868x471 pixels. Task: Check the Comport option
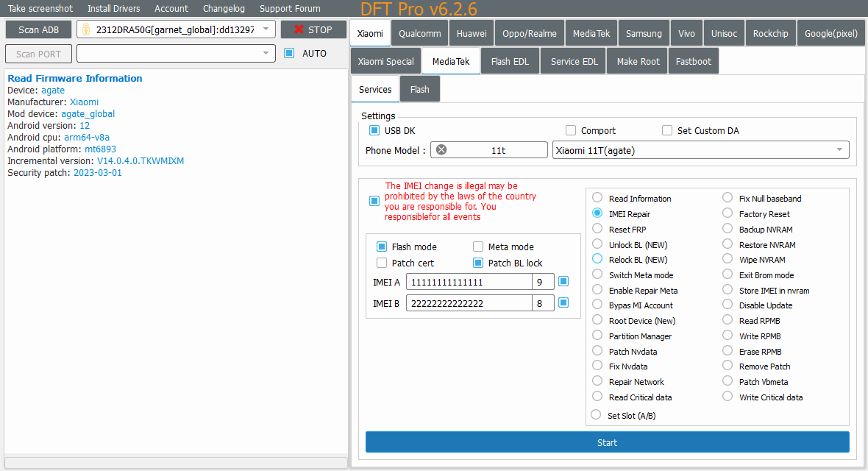[x=571, y=130]
